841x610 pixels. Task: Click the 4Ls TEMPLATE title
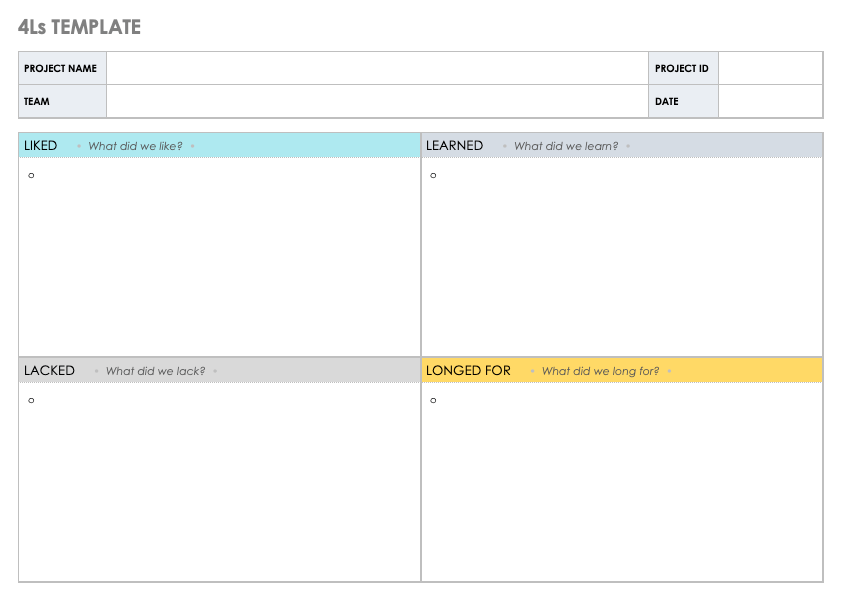(x=80, y=27)
